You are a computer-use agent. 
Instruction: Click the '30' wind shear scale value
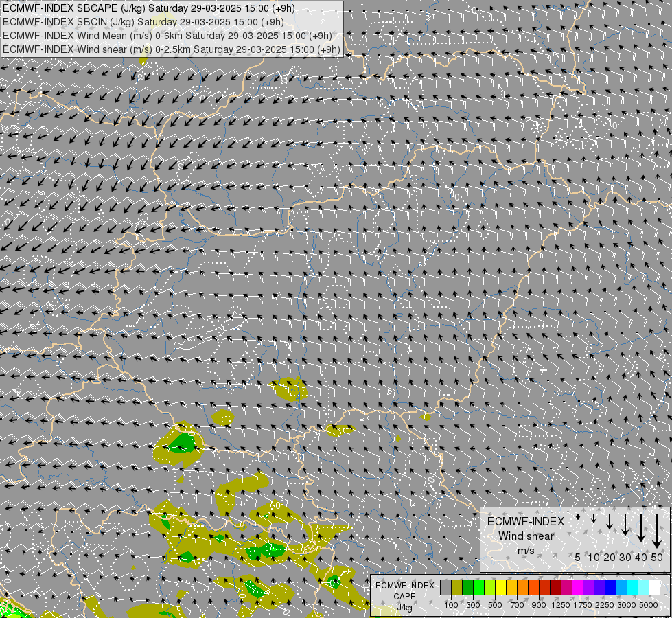click(x=625, y=557)
